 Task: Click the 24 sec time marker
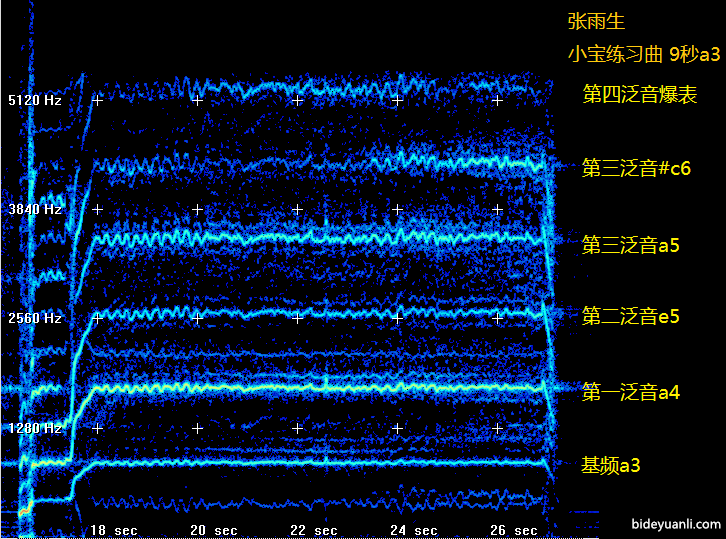click(413, 529)
